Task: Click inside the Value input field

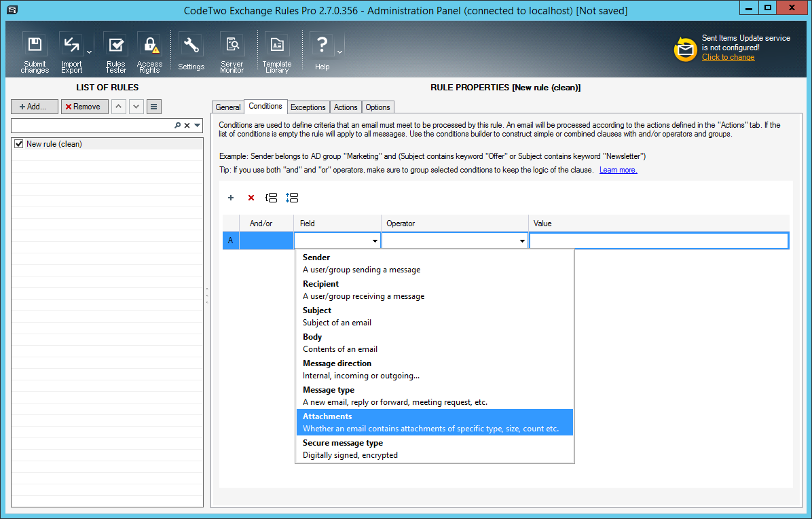Action: pos(659,240)
